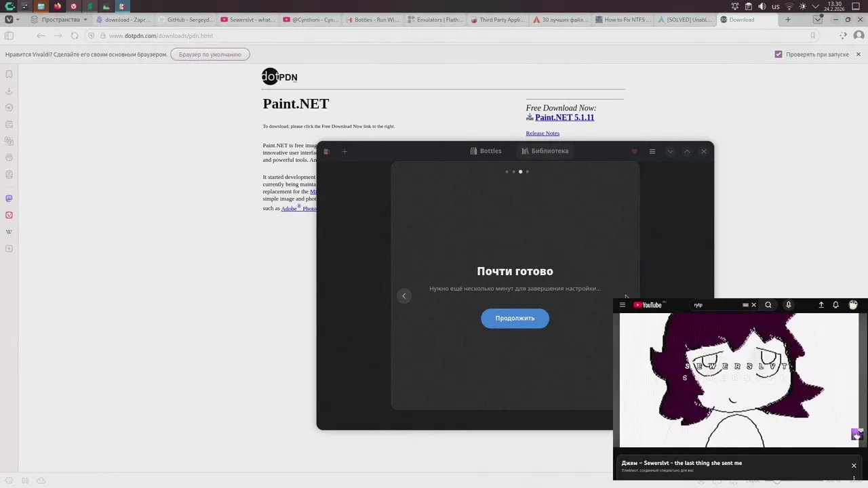
Task: Open the Vivaldi main menu icon
Action: tap(9, 20)
